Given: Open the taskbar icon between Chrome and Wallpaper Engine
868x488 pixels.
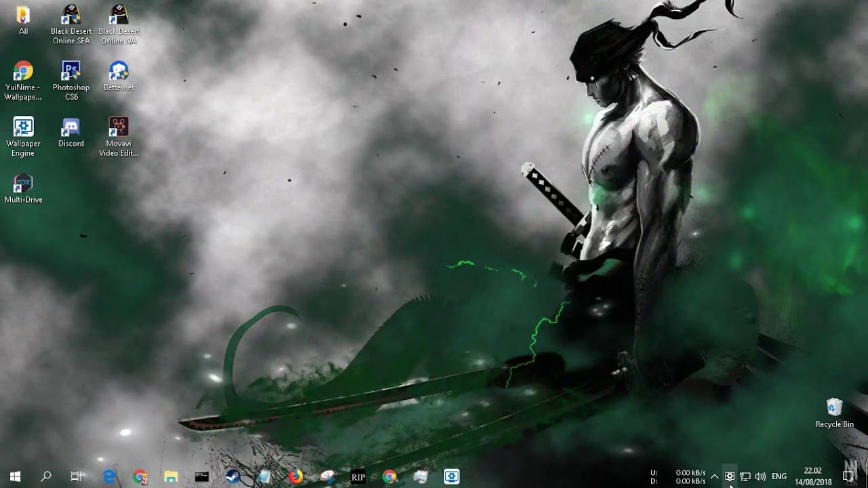Looking at the screenshot, I should [420, 476].
